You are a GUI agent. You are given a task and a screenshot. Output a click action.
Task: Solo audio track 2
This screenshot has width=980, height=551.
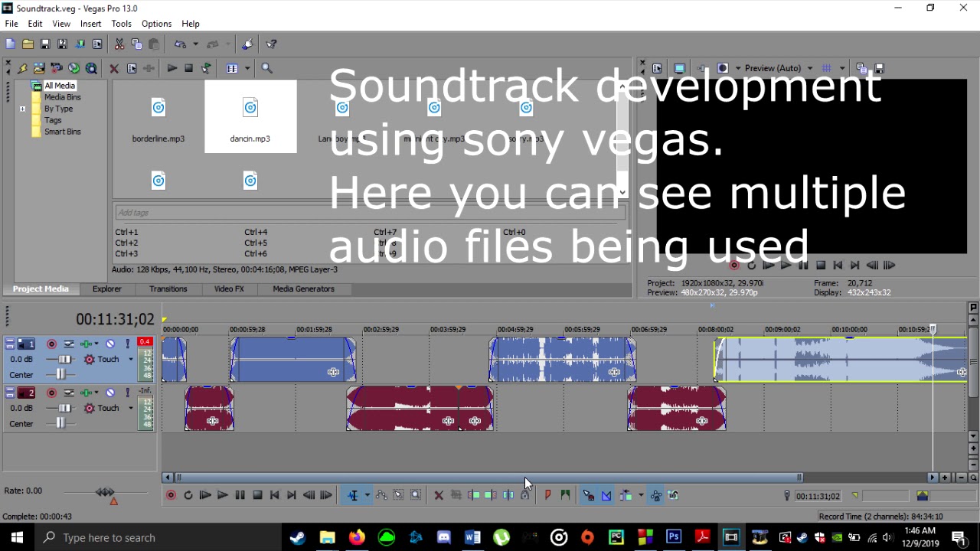coord(127,393)
